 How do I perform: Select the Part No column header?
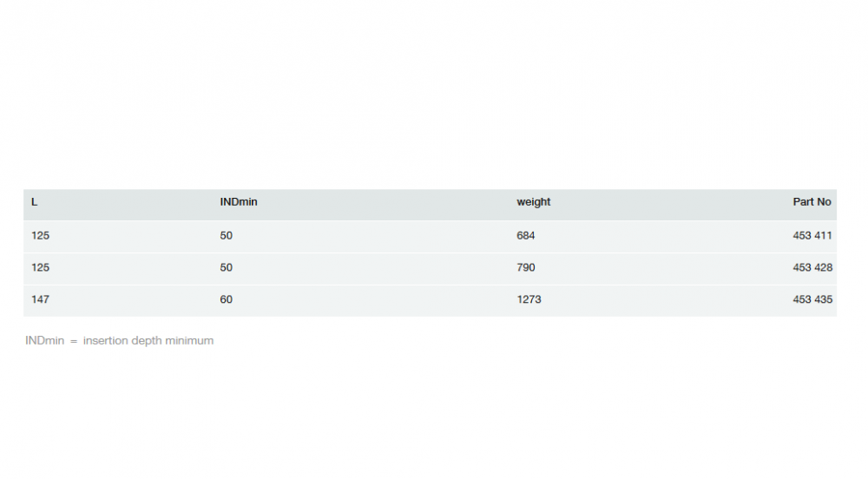tap(812, 202)
